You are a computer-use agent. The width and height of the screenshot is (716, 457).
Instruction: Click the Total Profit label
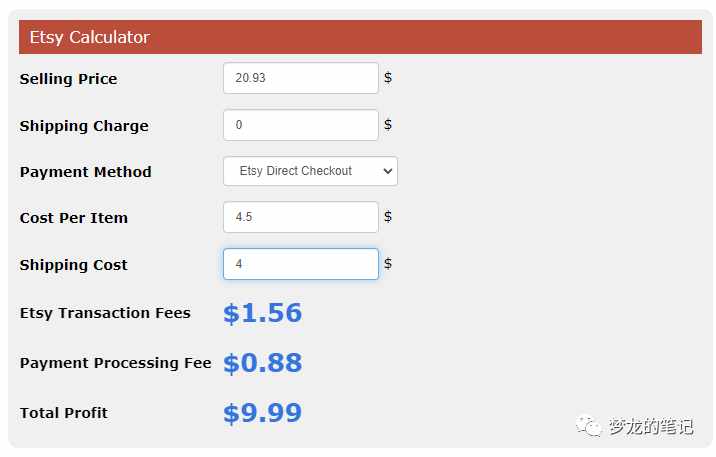[x=63, y=413]
